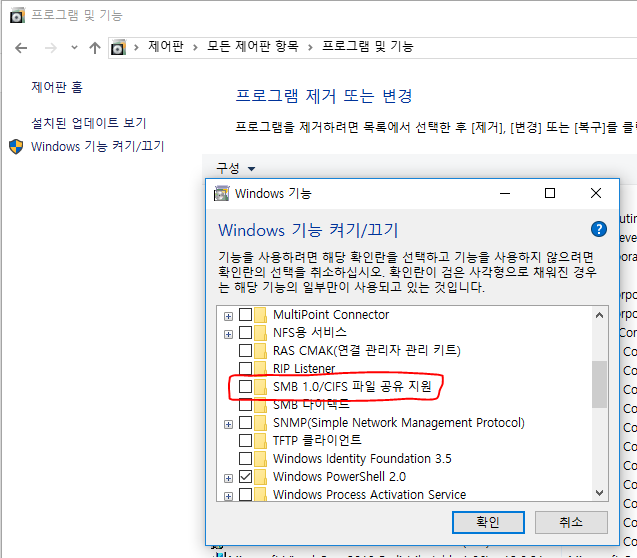
Task: Enable SMB 1.0/CIFS 파일 공유 지원 checkbox
Action: (x=245, y=386)
